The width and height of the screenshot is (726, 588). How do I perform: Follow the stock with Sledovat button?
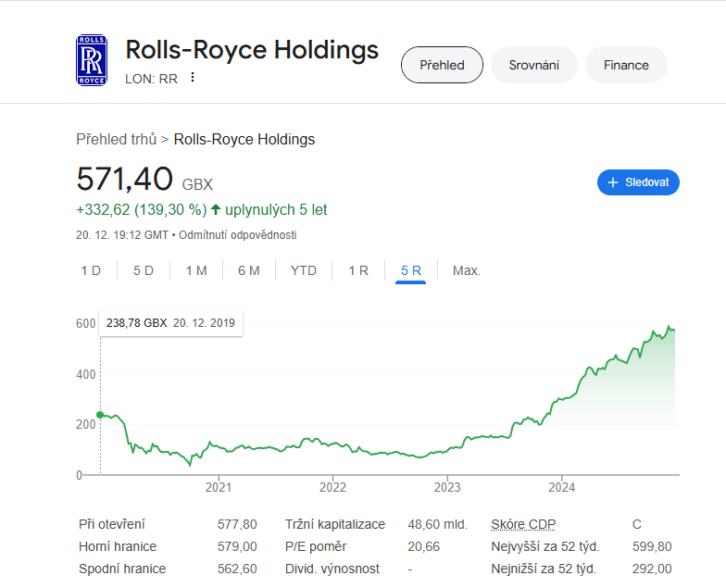point(638,182)
